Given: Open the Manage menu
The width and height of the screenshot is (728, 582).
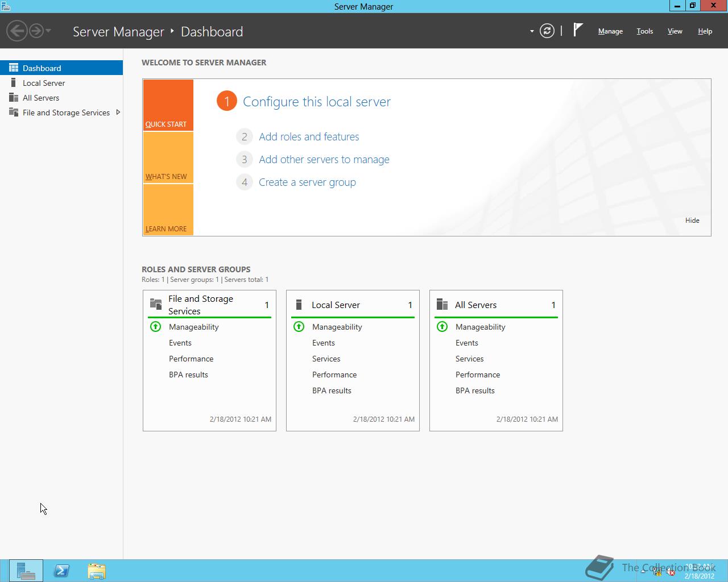Looking at the screenshot, I should (x=610, y=31).
